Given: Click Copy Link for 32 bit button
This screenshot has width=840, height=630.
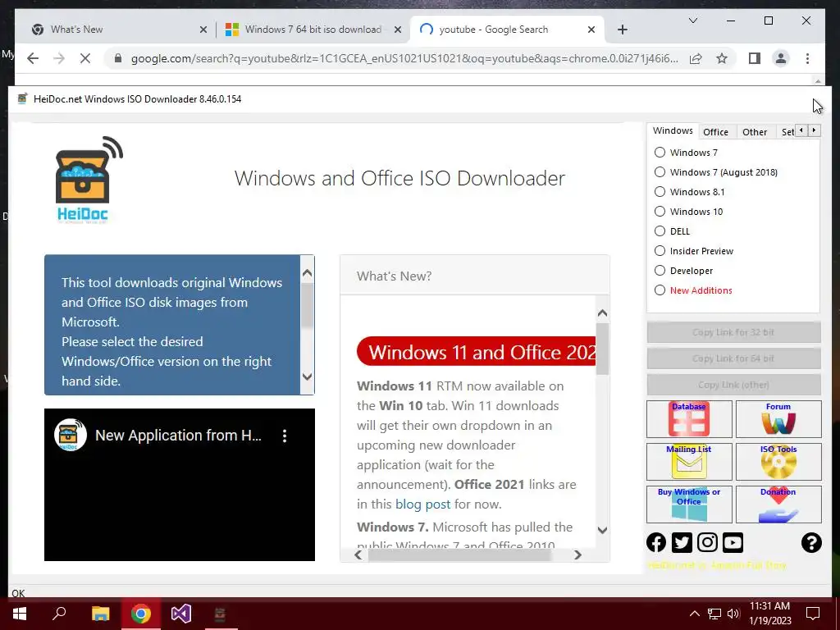Looking at the screenshot, I should (733, 332).
